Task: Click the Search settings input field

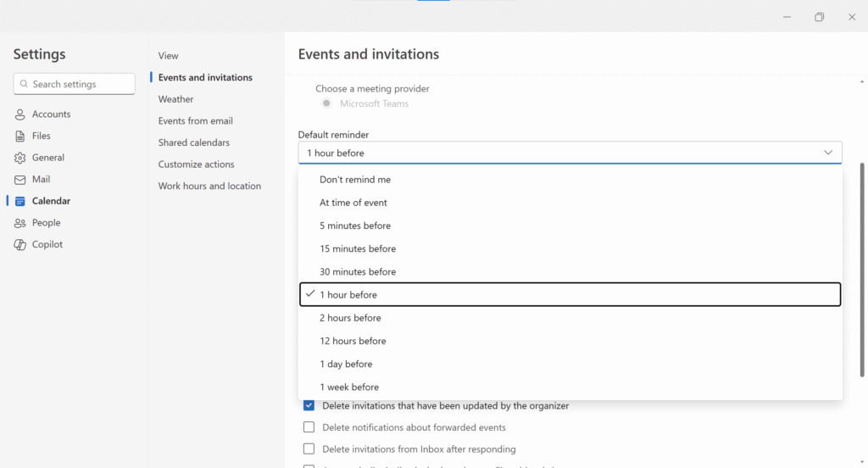Action: point(81,84)
